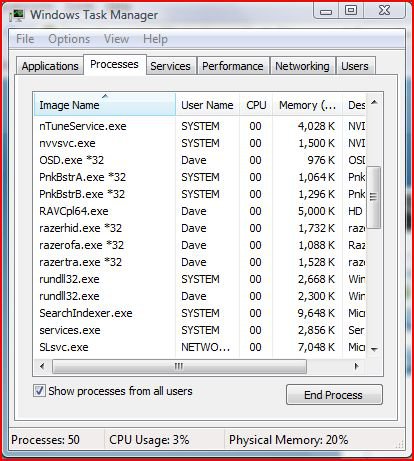Click the NETWO... user name cell
414x461 pixels.
coord(206,347)
